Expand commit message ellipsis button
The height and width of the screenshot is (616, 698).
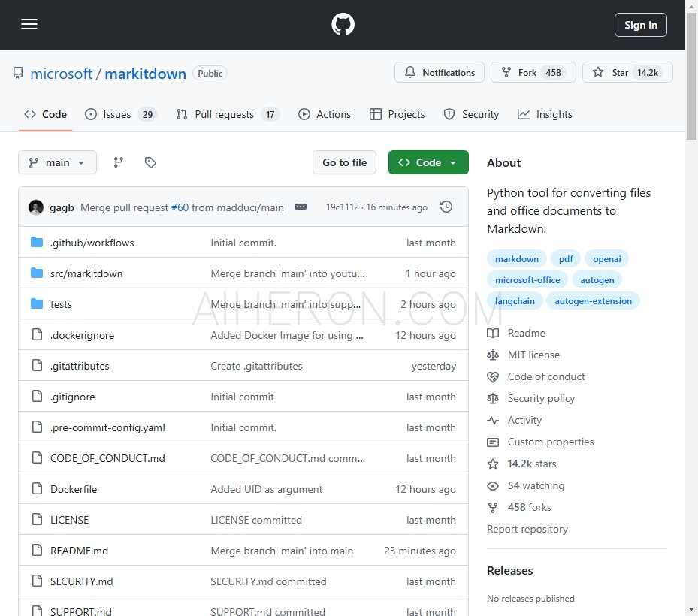[x=301, y=207]
